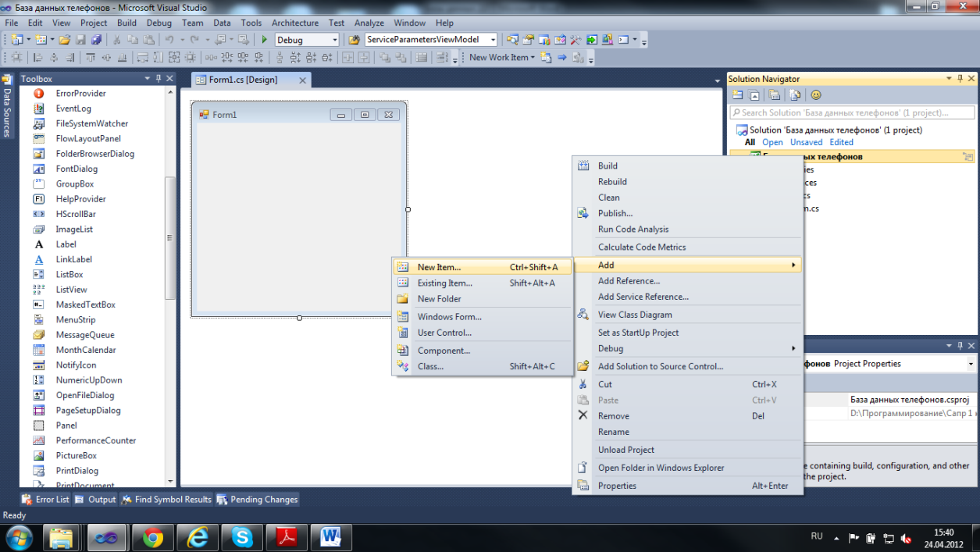The image size is (980, 552).
Task: Open the New Work Item dropdown
Action: [502, 57]
